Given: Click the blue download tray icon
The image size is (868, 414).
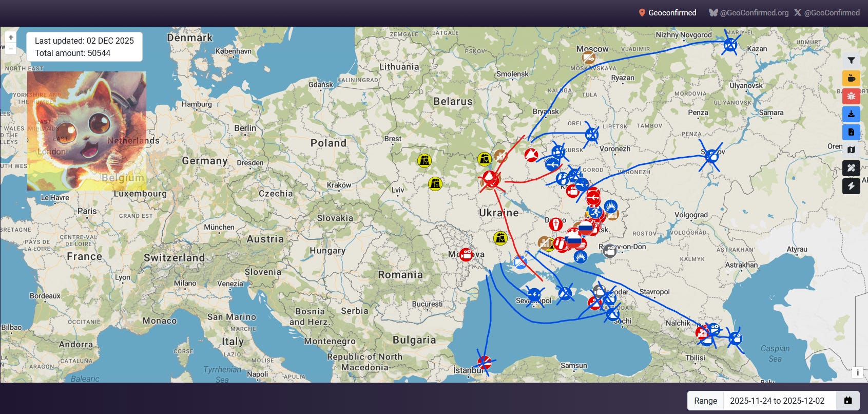Looking at the screenshot, I should coord(851,114).
